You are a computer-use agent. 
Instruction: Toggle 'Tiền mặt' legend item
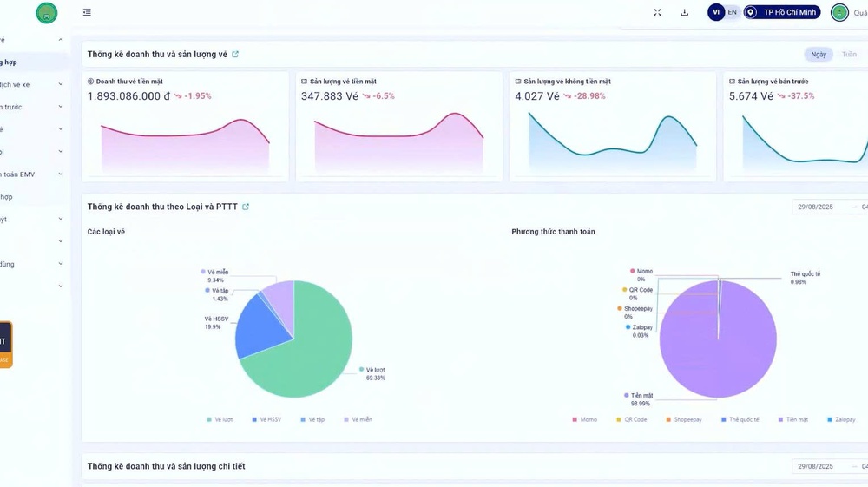793,419
